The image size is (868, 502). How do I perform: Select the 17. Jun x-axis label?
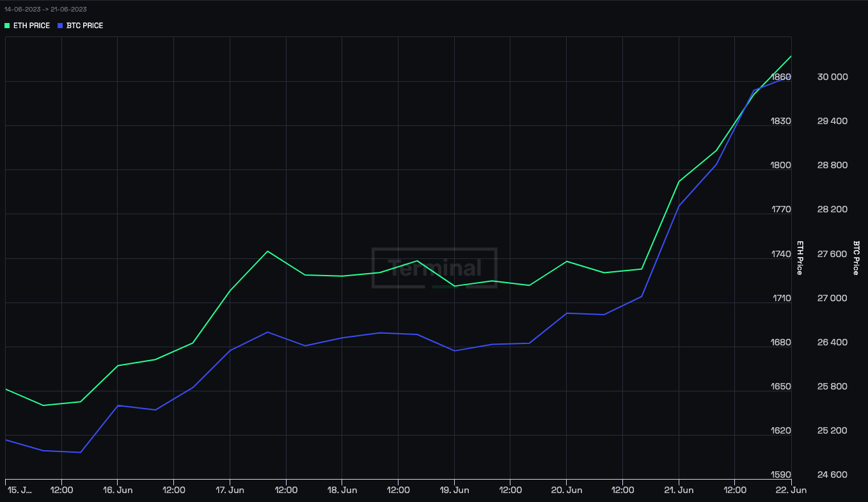[x=230, y=490]
